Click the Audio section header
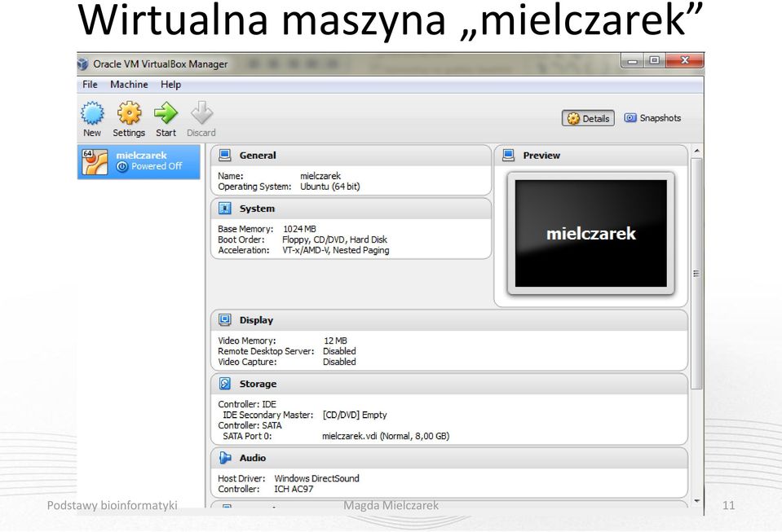Screen dimensions: 782x532 pyautogui.click(x=448, y=458)
